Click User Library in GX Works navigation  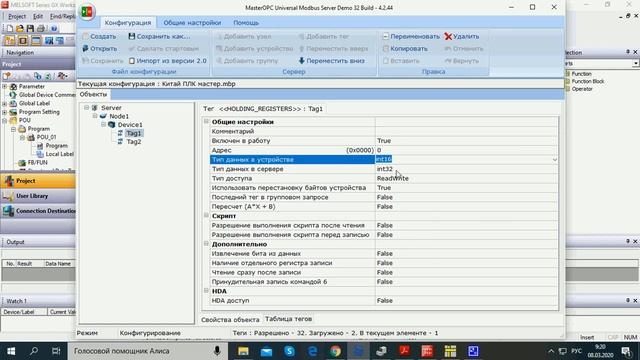point(38,196)
